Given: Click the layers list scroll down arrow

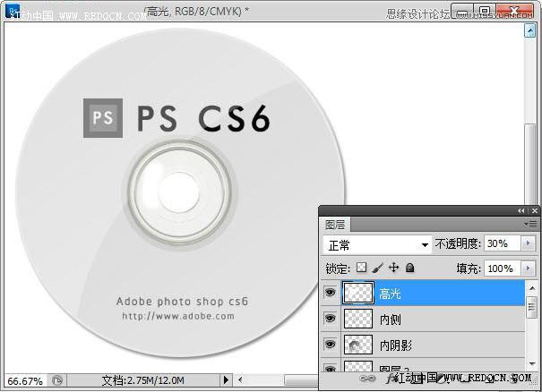Looking at the screenshot, I should [x=532, y=363].
